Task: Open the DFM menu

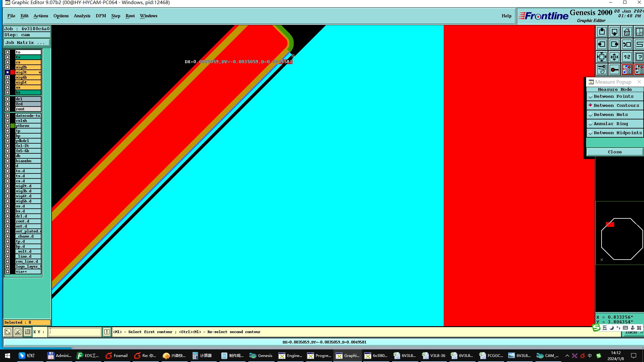Action: click(x=101, y=16)
